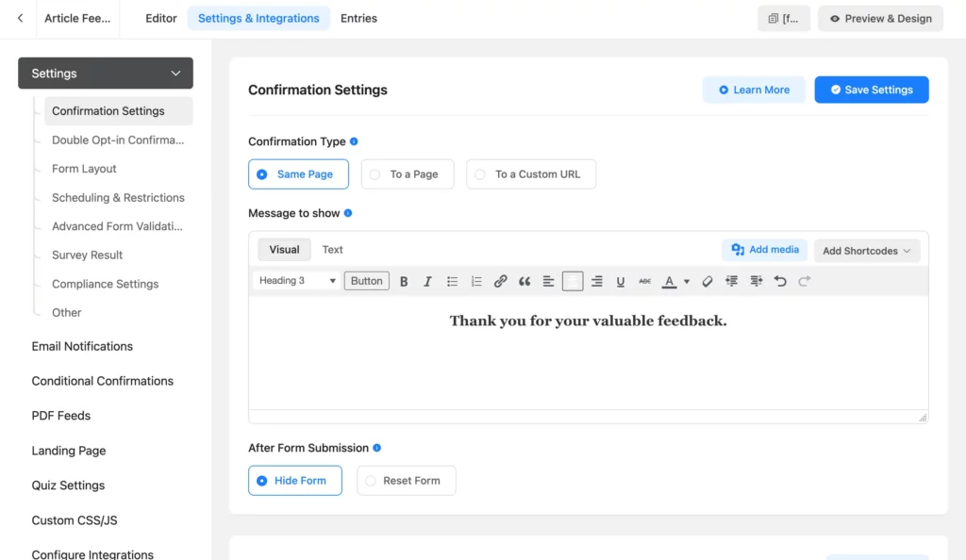
Task: Grab the editor resize handle corner
Action: click(923, 418)
